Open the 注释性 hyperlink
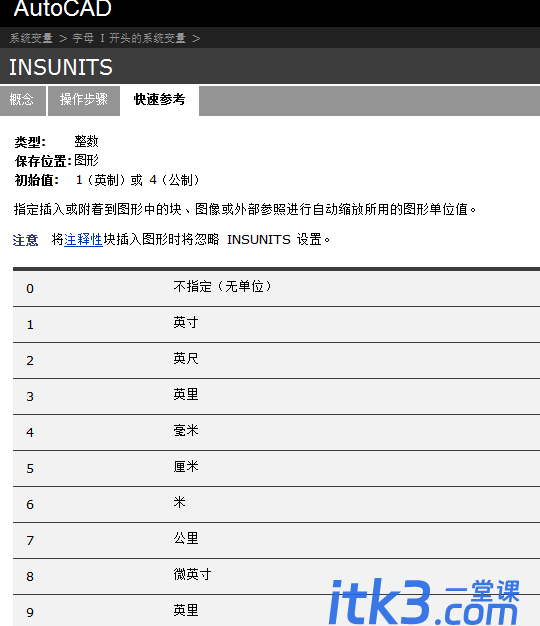Viewport: 540px width, 626px height. 83,240
